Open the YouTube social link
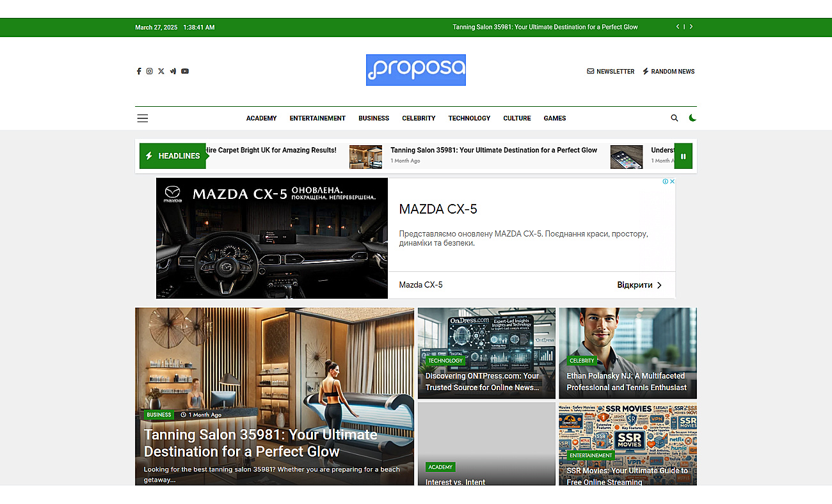 pos(185,71)
